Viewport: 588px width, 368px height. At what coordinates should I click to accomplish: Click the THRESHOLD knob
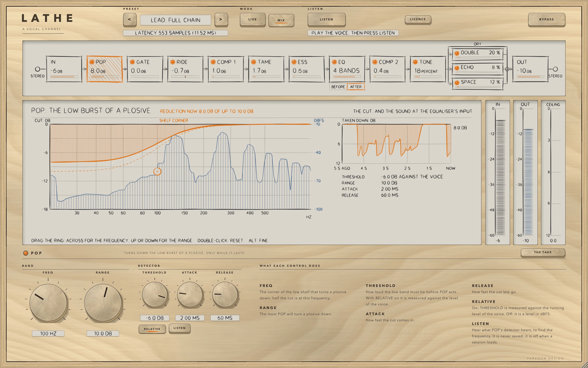click(x=155, y=294)
